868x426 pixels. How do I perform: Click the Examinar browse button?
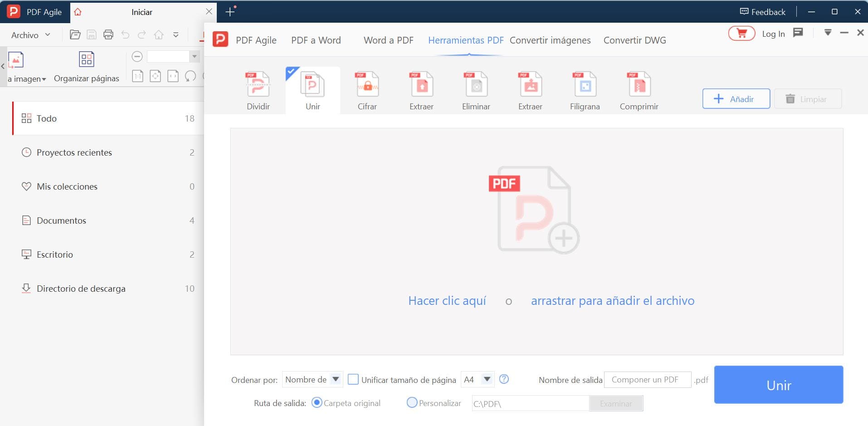click(x=616, y=403)
